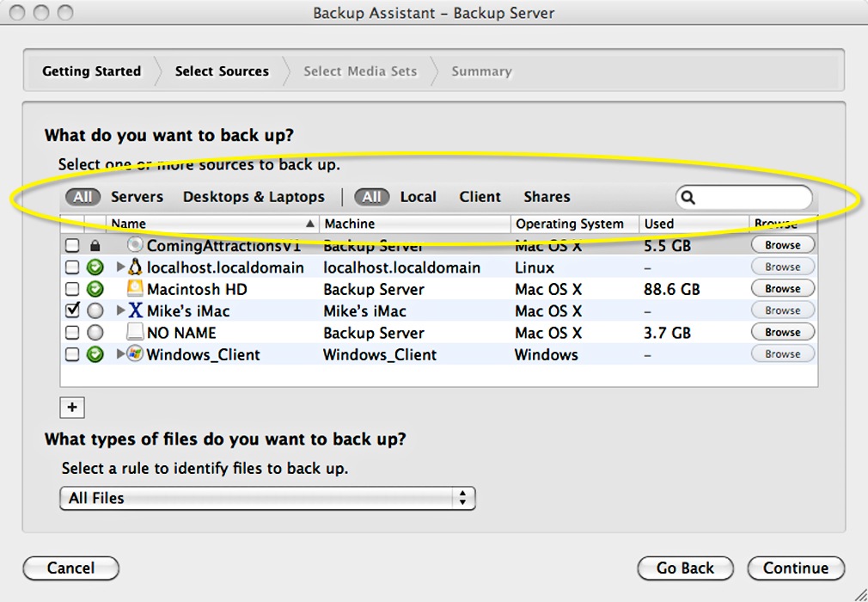Click Browse for Mike's iMac
The image size is (868, 602).
coord(783,310)
